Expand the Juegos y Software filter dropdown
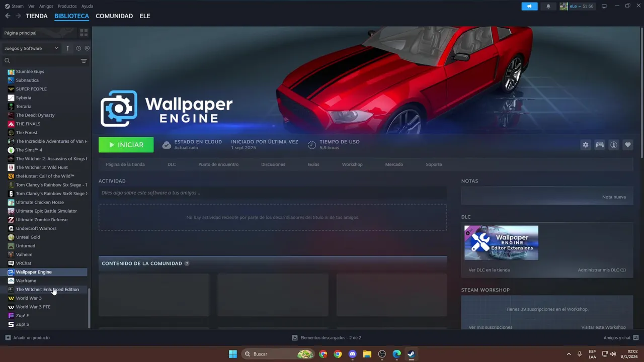Image resolution: width=644 pixels, height=362 pixels. click(31, 48)
